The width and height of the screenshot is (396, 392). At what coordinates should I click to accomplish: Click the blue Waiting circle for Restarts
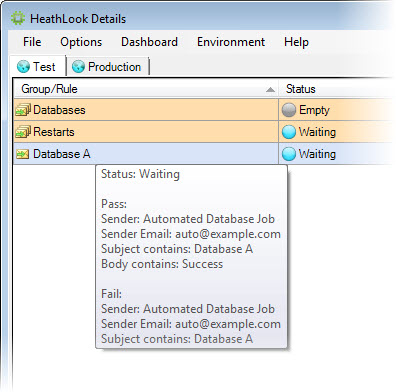(289, 132)
